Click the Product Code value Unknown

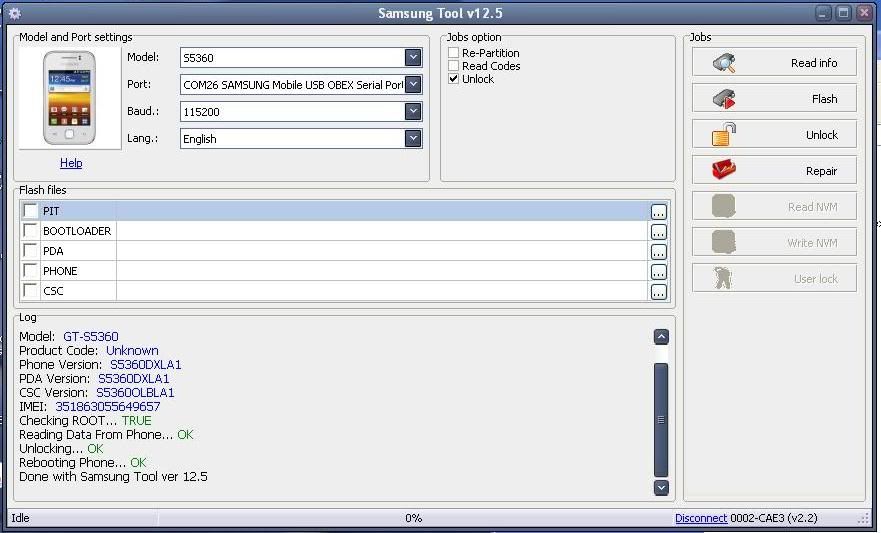click(133, 350)
